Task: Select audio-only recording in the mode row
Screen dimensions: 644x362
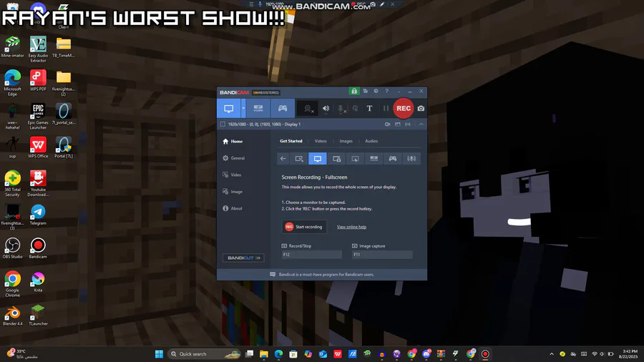Action: click(411, 159)
